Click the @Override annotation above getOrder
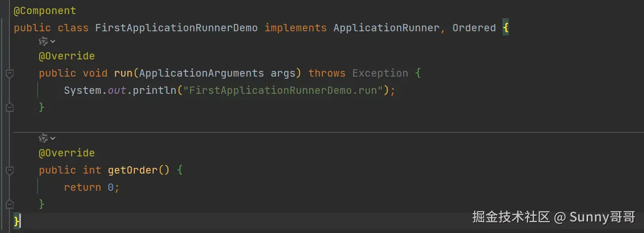The width and height of the screenshot is (644, 233). [x=66, y=153]
